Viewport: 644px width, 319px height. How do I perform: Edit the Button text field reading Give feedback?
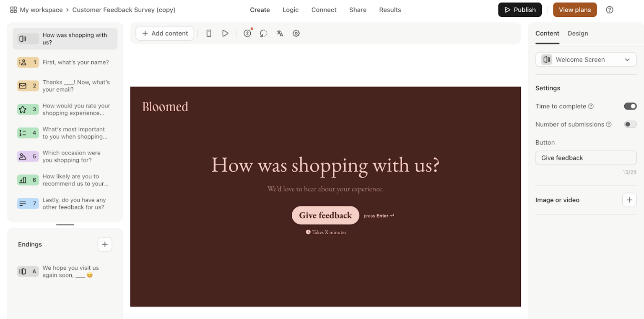tap(586, 158)
